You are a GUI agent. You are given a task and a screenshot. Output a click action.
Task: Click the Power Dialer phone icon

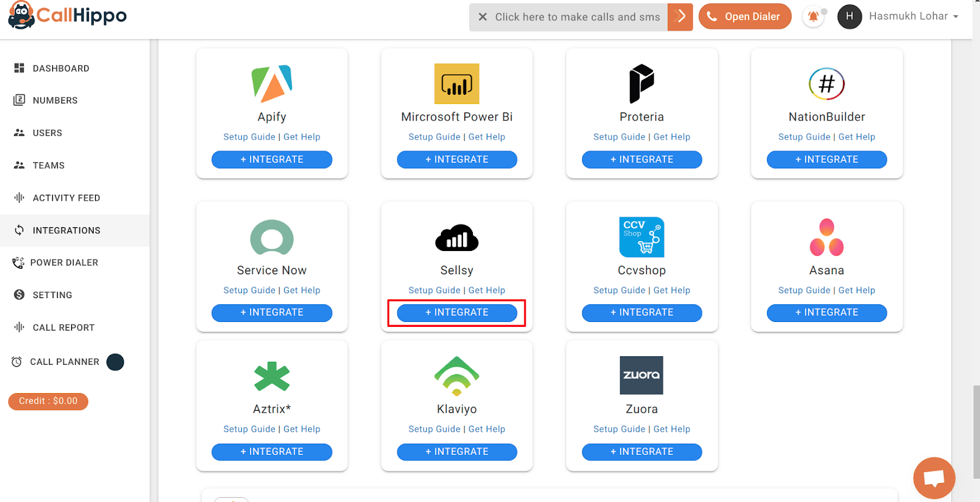18,263
